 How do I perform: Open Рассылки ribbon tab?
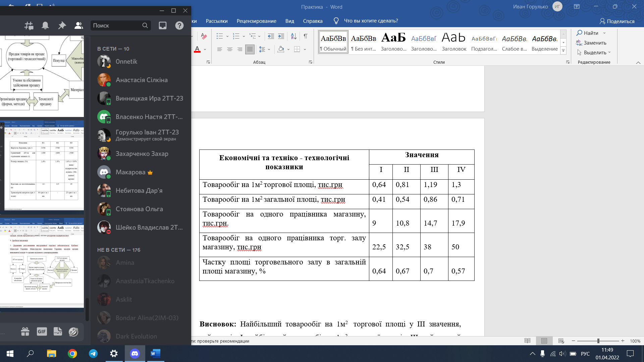pyautogui.click(x=217, y=21)
